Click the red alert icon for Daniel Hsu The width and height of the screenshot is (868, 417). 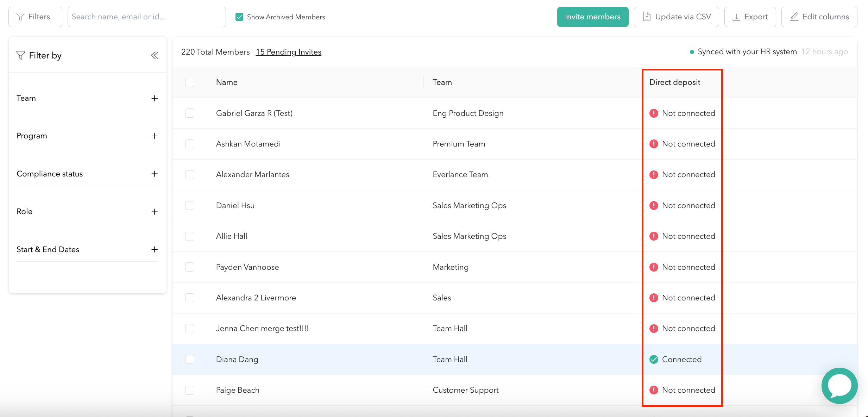(x=654, y=205)
